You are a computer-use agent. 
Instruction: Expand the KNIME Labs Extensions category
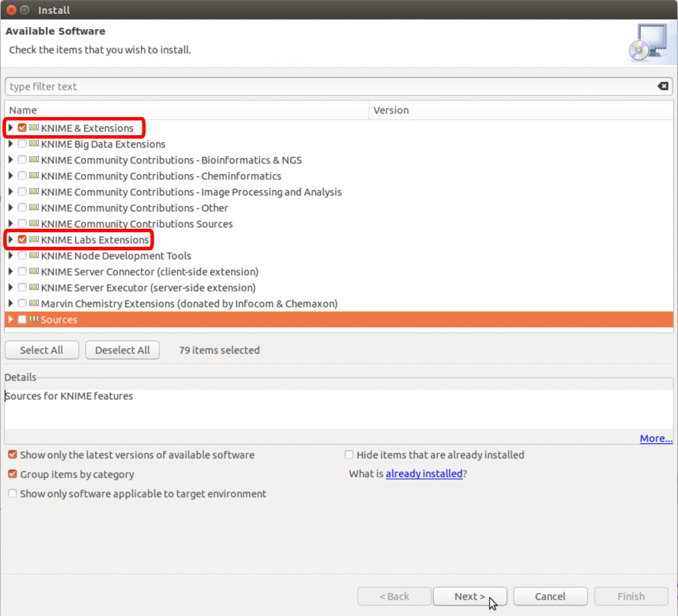[11, 240]
